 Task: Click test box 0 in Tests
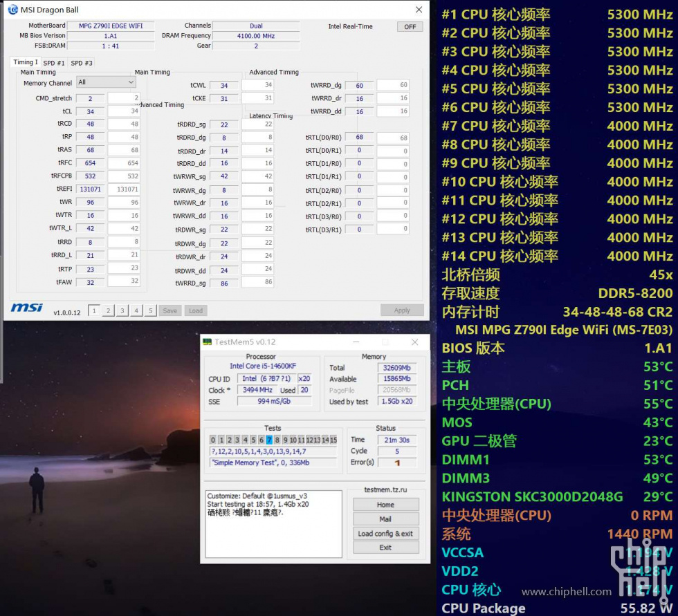coord(213,440)
